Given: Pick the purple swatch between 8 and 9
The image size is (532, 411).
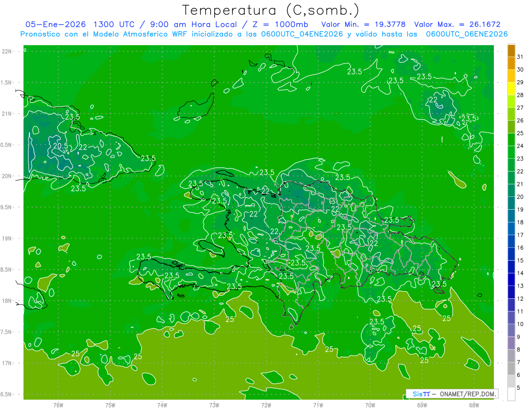Looking at the screenshot, I should tap(511, 344).
